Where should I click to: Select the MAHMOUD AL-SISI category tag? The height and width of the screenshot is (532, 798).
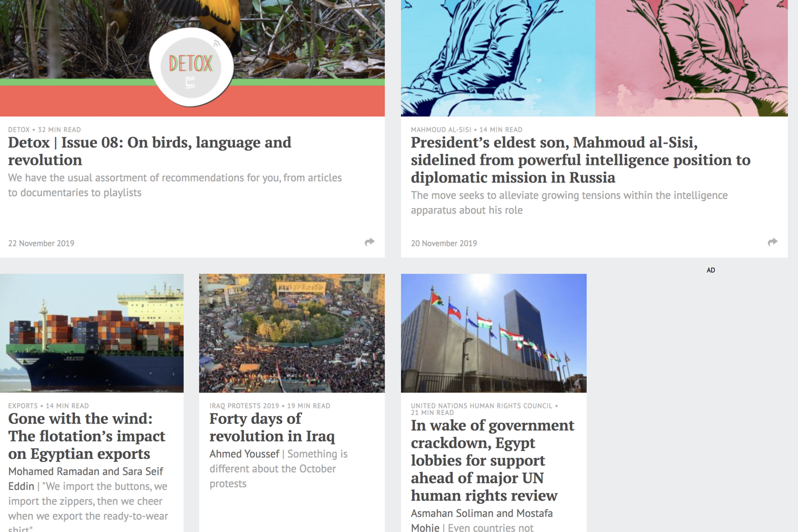point(441,130)
